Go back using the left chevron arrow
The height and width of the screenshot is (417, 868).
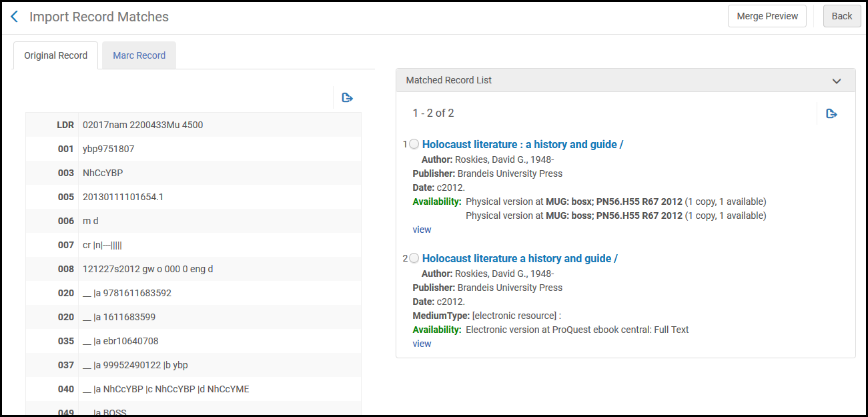[x=14, y=17]
